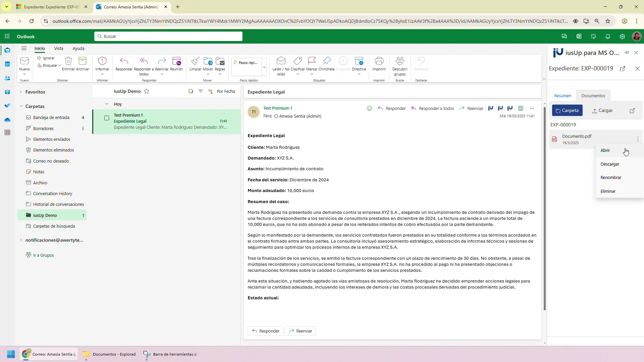Click the reading pane vertical scrollbar

click(x=544, y=208)
